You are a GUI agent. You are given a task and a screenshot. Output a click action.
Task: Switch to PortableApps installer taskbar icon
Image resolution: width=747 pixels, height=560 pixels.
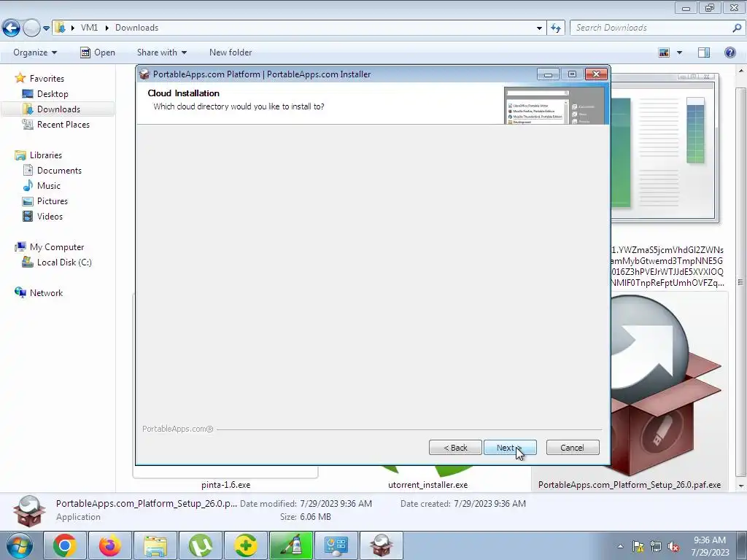pos(382,545)
